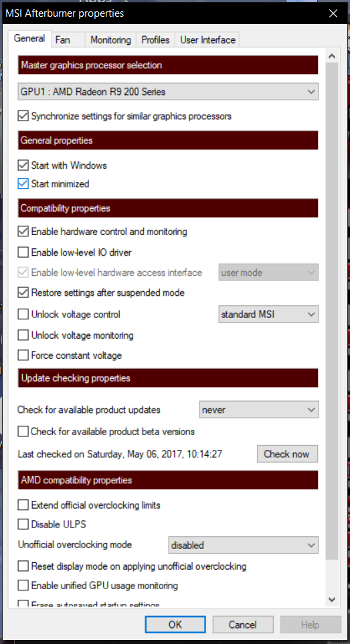350x644 pixels.
Task: Enable Unlock voltage control checkbox
Action: coord(23,315)
